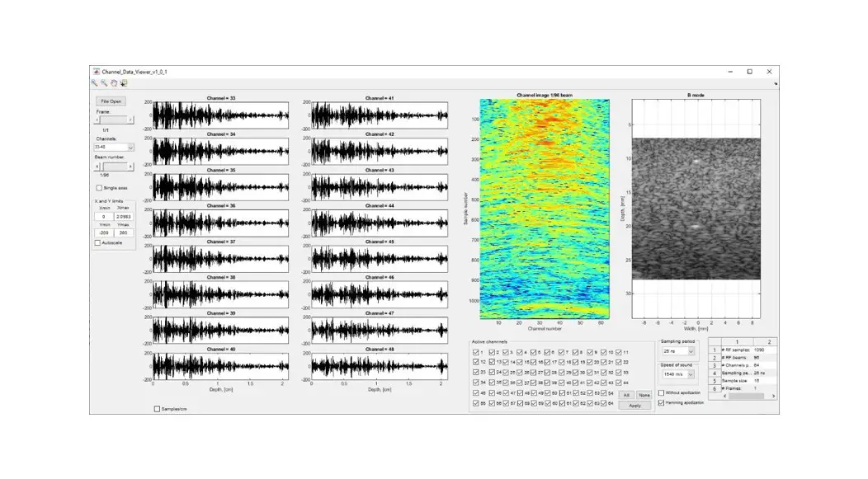Screen dimensions: 868x479
Task: Click the Channel image 1/96 beam heatmap
Action: (545, 209)
